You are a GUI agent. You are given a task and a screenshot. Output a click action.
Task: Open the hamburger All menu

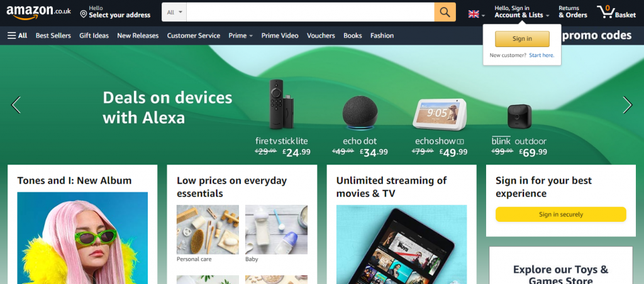[x=17, y=36]
